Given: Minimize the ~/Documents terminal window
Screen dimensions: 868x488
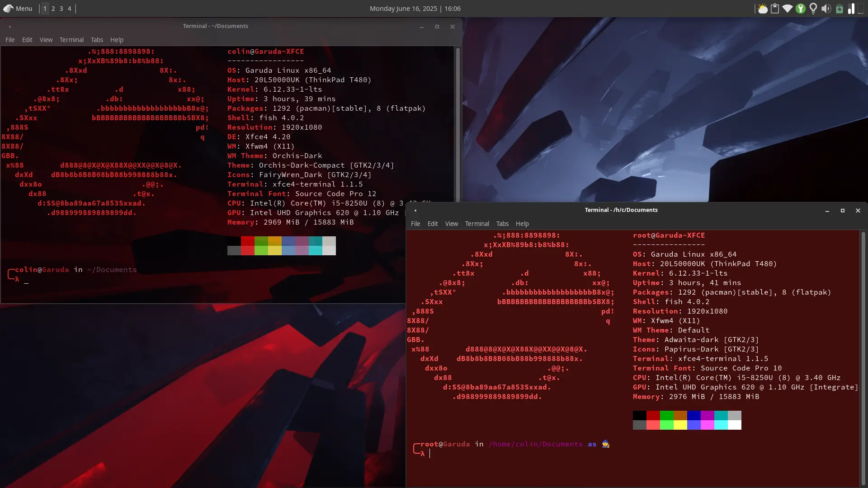Looking at the screenshot, I should tap(422, 27).
